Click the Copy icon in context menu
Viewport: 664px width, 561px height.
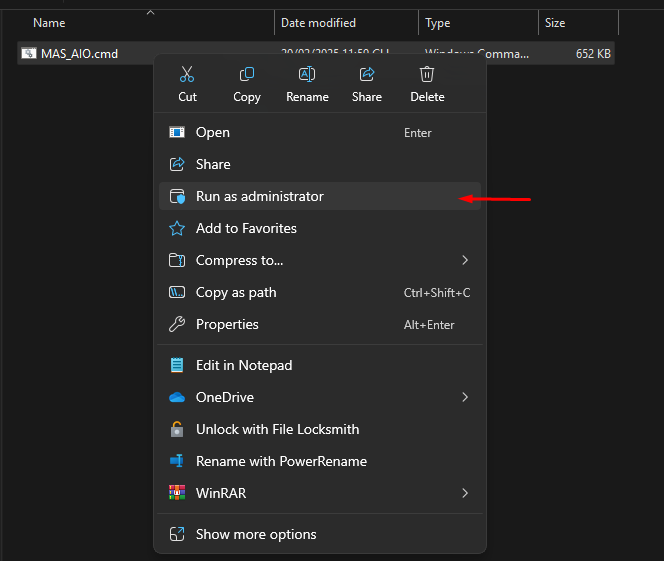point(247,75)
